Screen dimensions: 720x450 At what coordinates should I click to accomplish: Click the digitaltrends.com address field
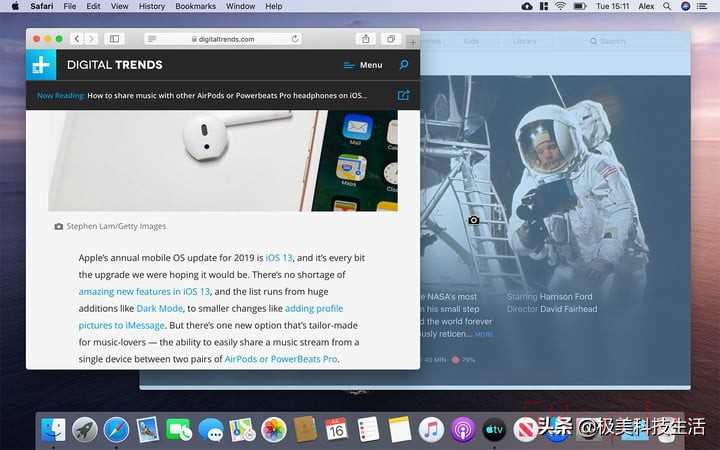pos(221,39)
